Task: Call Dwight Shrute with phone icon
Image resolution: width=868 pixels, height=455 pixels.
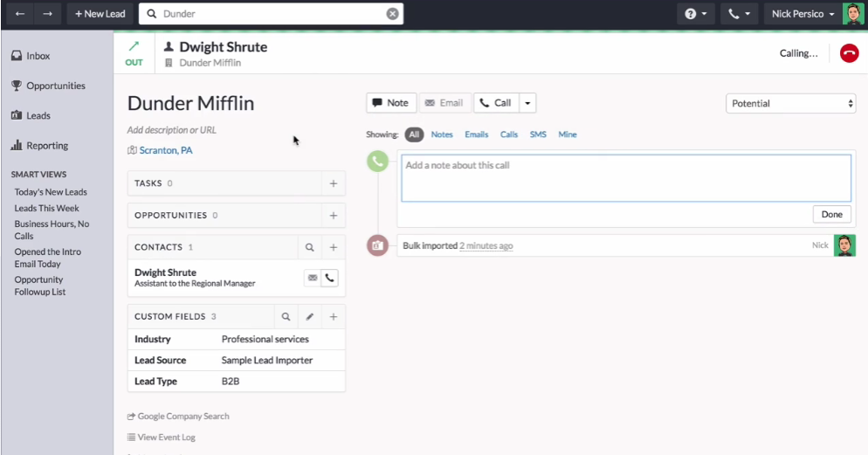Action: coord(329,278)
